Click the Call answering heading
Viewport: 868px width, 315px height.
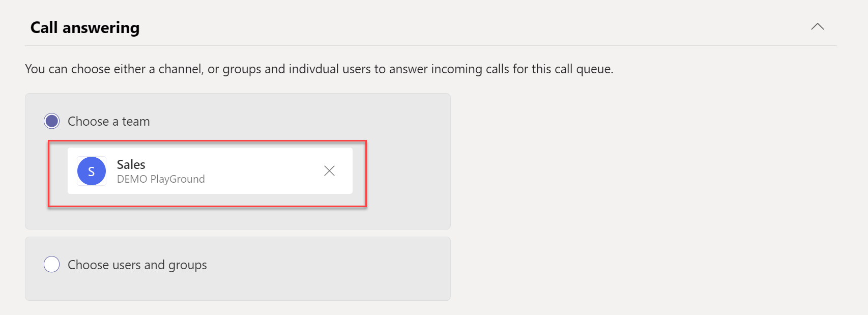[84, 27]
